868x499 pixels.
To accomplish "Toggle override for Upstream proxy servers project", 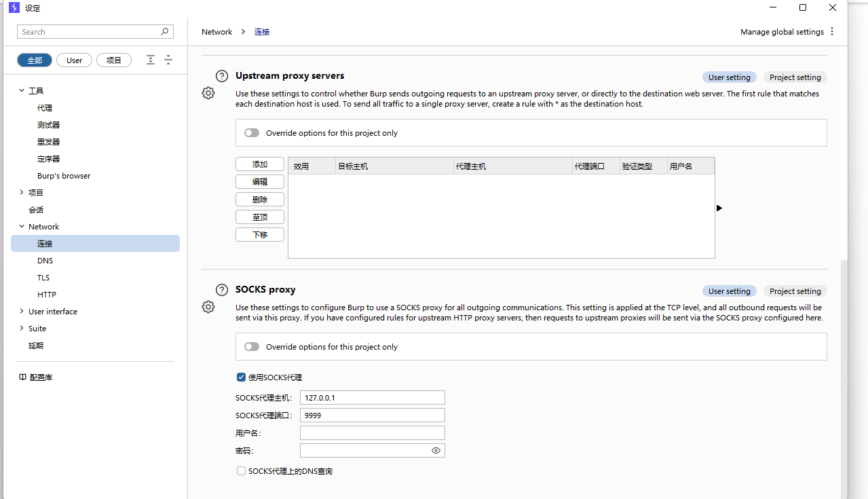I will coord(252,133).
